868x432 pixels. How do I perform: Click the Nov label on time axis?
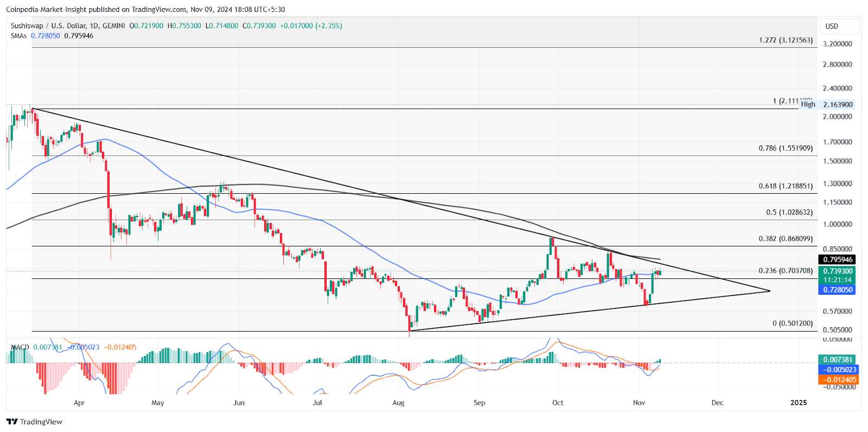tap(639, 403)
